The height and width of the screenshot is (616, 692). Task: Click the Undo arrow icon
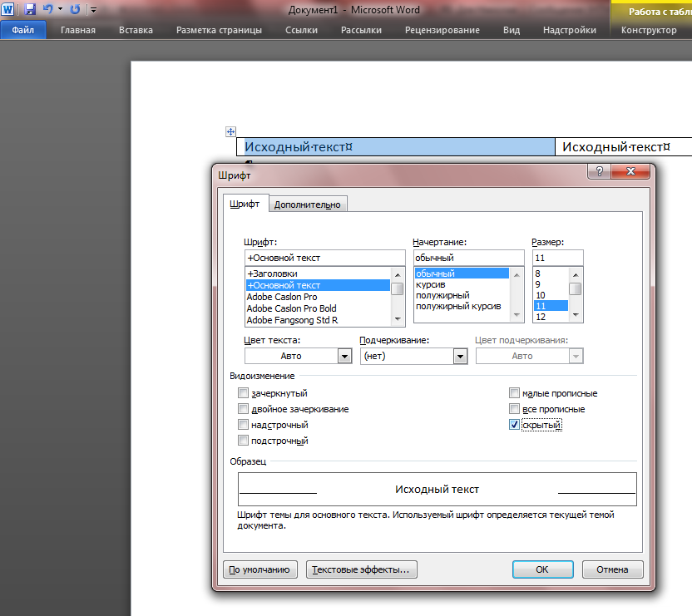click(x=48, y=10)
